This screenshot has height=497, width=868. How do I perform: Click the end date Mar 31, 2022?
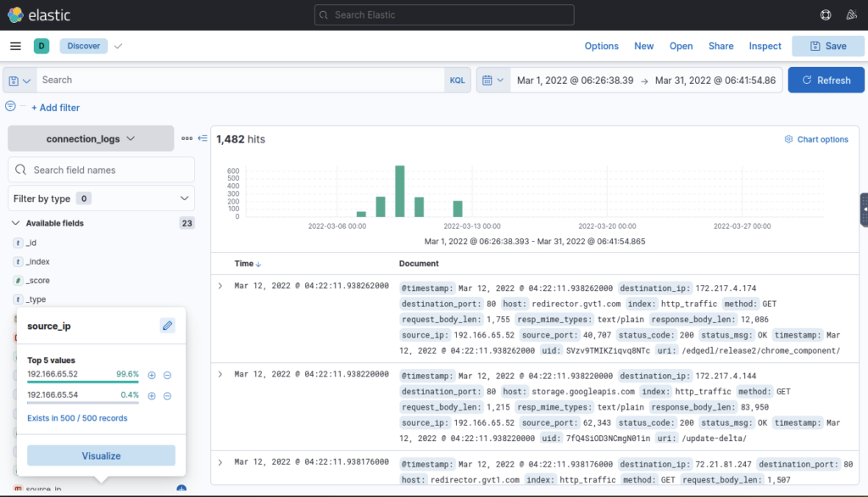(x=715, y=81)
